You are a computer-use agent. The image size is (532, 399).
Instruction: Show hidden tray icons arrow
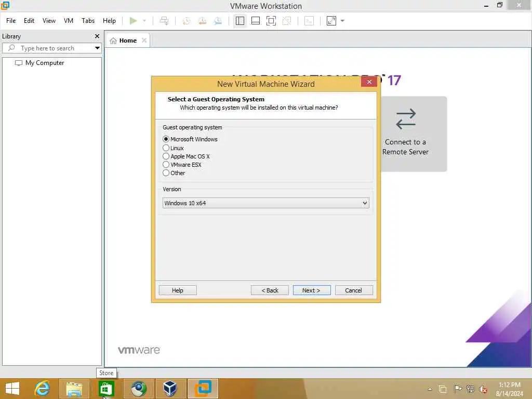point(430,389)
